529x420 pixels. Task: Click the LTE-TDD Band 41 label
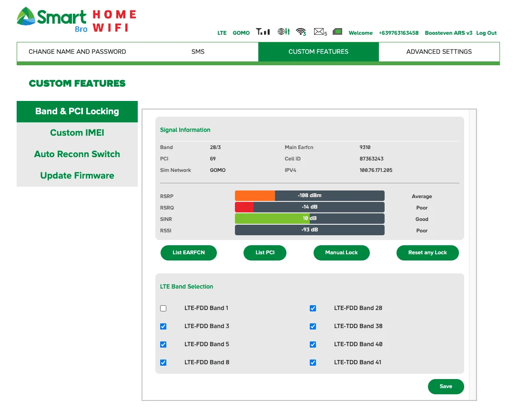point(357,362)
